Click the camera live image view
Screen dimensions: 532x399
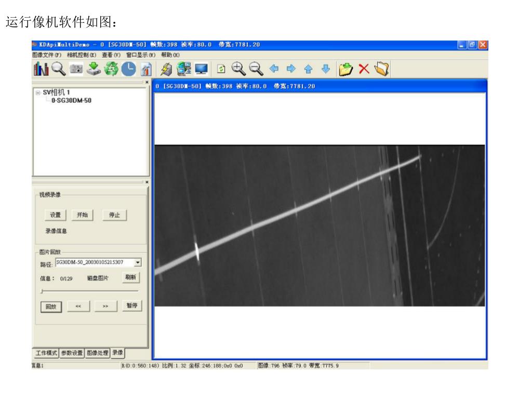320,225
